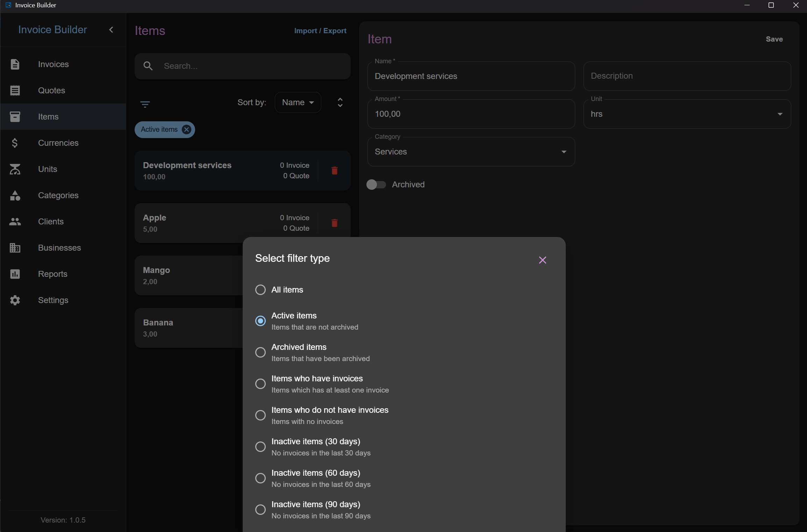Save the item
Image resolution: width=807 pixels, height=532 pixels.
(774, 39)
